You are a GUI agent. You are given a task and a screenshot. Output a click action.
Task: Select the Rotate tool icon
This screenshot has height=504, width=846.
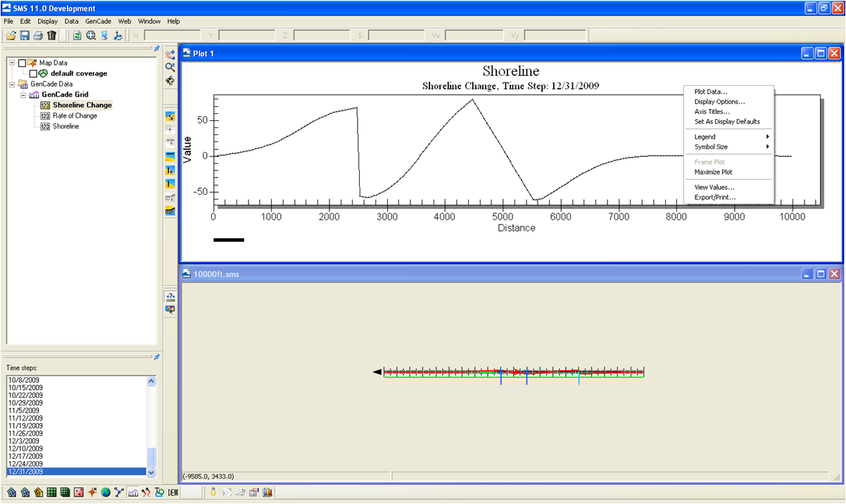[170, 81]
